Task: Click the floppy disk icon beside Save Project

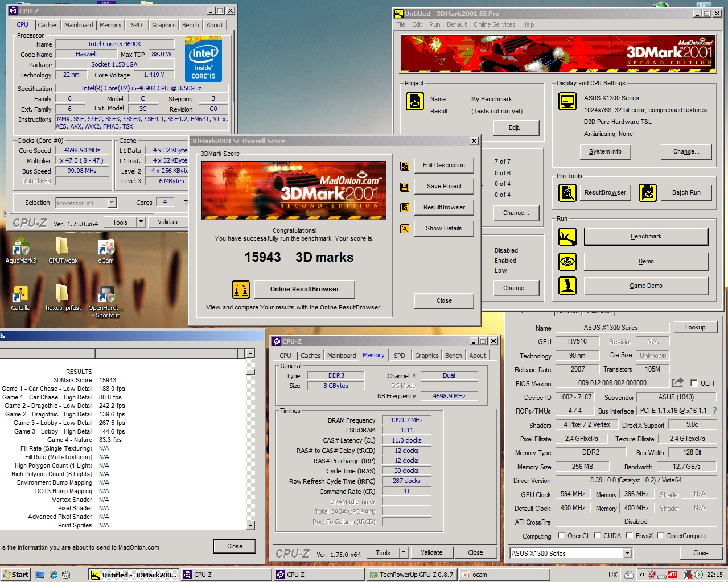Action: pyautogui.click(x=405, y=187)
